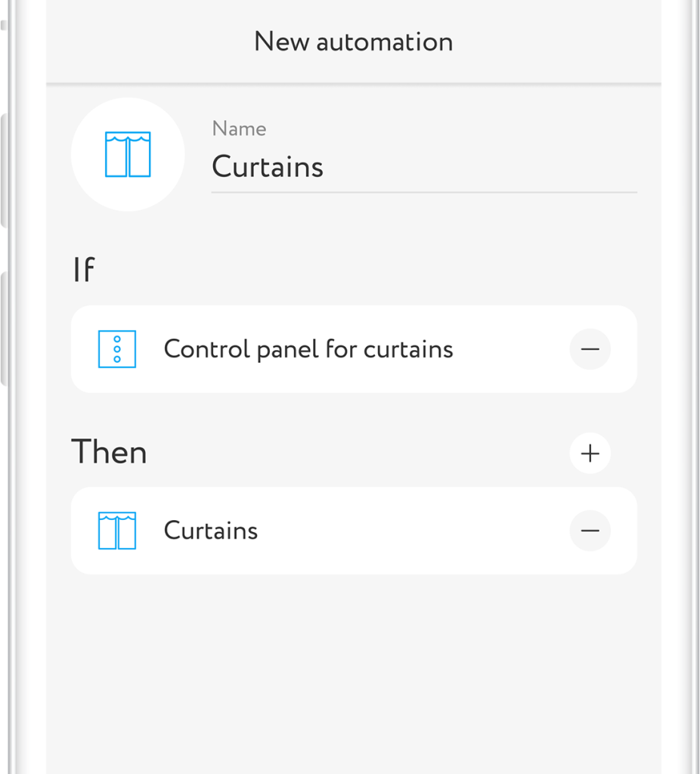Screen dimensions: 700x774
Task: Click the control panel icon under If
Action: (117, 349)
